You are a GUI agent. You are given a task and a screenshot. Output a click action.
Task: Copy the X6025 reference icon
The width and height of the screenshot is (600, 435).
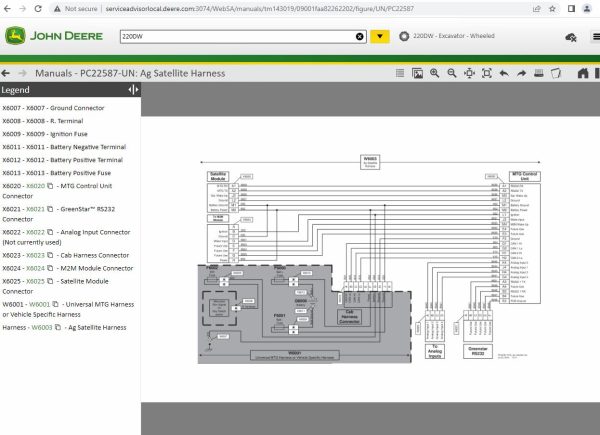pyautogui.click(x=50, y=281)
